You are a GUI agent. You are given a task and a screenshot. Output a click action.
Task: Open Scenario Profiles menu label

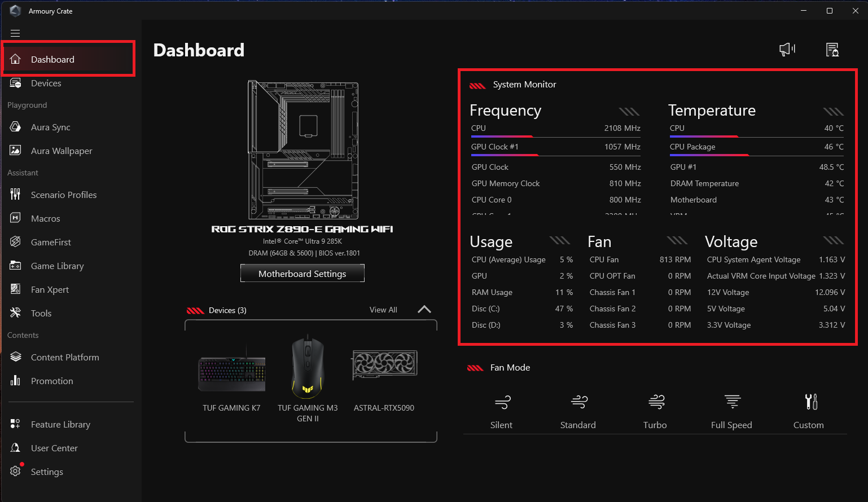64,195
